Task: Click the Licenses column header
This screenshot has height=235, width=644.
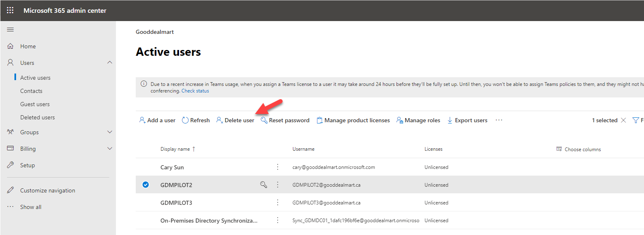Action: pyautogui.click(x=433, y=149)
